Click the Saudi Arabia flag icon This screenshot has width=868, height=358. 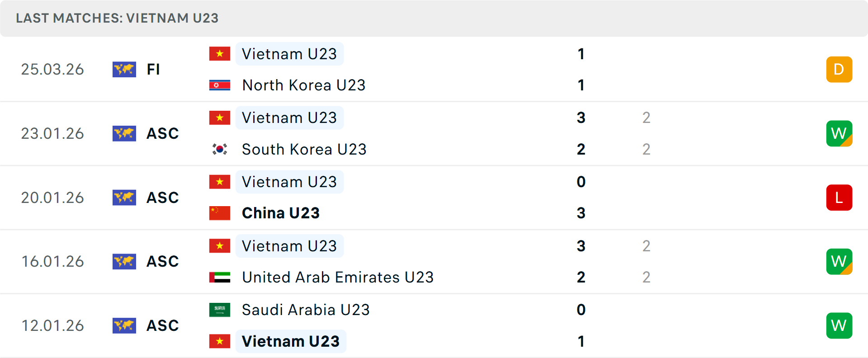[x=220, y=310]
